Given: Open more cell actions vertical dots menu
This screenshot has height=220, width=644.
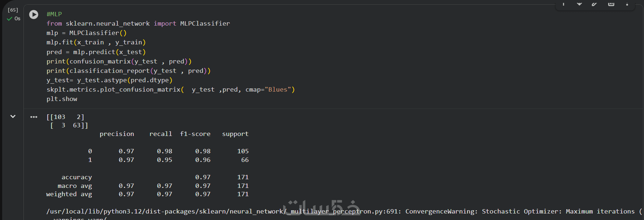Looking at the screenshot, I should tap(627, 4).
